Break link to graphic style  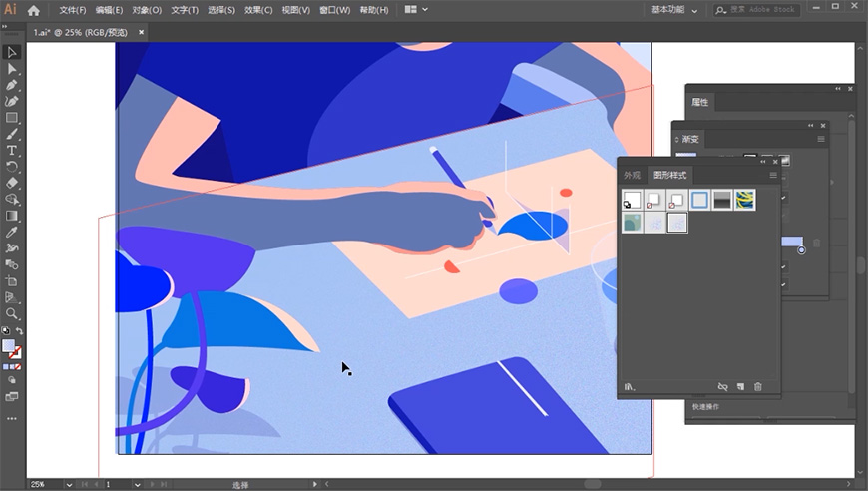pos(722,387)
